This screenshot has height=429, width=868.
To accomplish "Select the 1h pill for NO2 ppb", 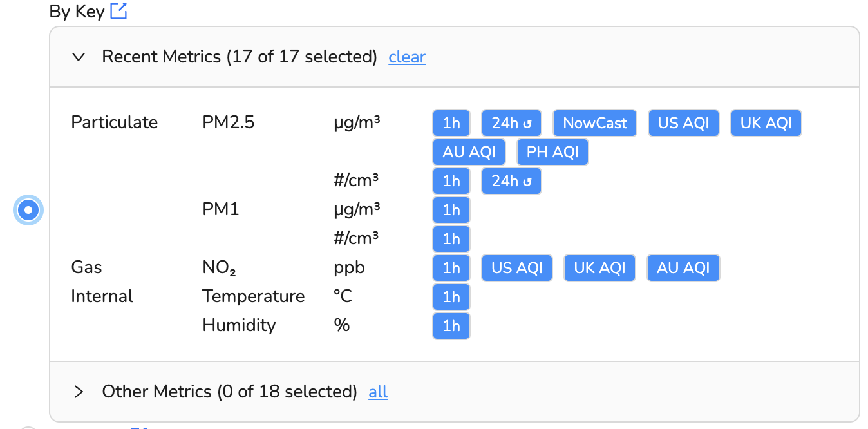I will click(451, 267).
